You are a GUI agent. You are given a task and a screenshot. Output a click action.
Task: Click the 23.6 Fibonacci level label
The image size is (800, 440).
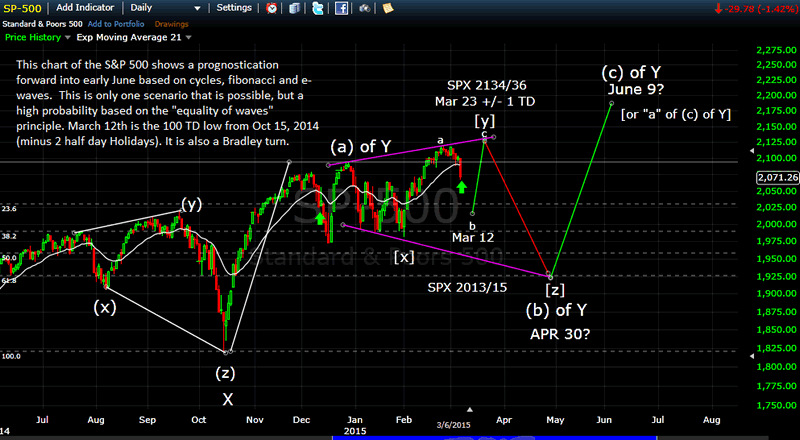pyautogui.click(x=8, y=209)
